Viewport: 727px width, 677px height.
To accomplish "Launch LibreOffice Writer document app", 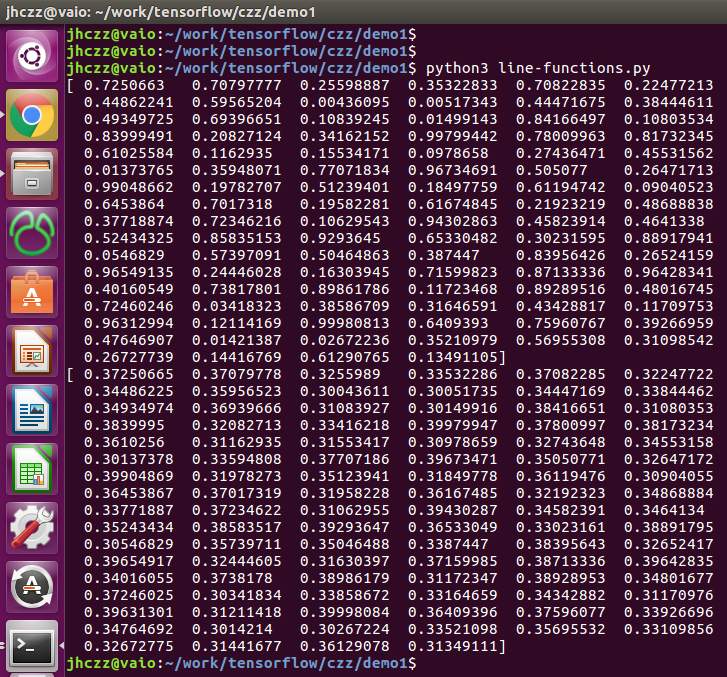I will pos(32,410).
